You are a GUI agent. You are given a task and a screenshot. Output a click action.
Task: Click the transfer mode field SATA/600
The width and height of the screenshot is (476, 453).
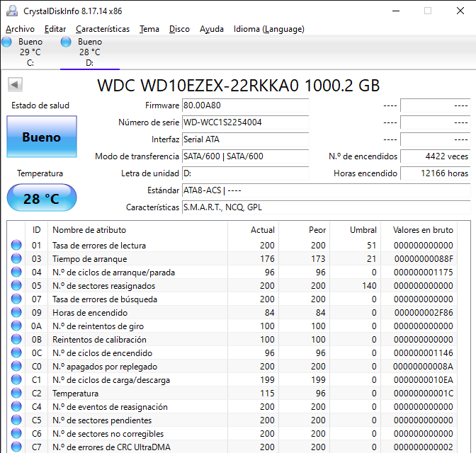pyautogui.click(x=245, y=156)
